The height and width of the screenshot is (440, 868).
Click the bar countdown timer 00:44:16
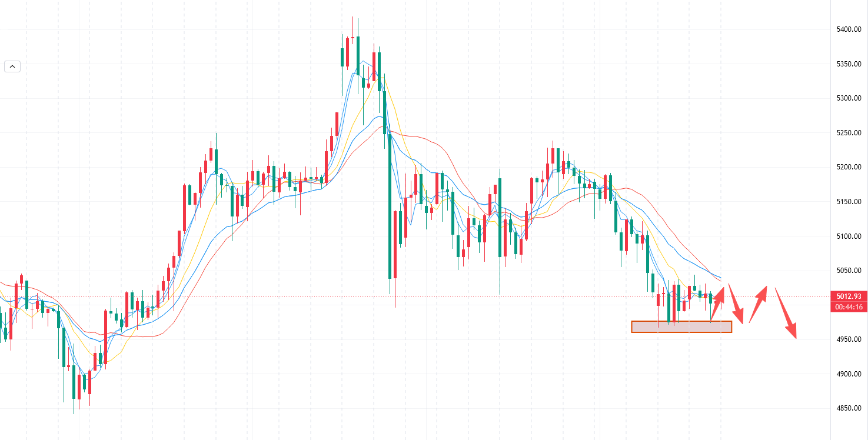pos(849,306)
